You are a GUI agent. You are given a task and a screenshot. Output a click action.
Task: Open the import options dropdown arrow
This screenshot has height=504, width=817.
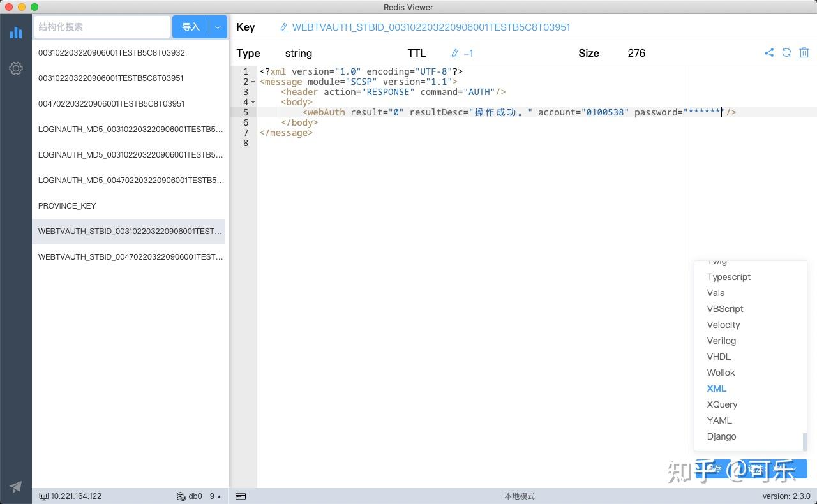pyautogui.click(x=218, y=27)
